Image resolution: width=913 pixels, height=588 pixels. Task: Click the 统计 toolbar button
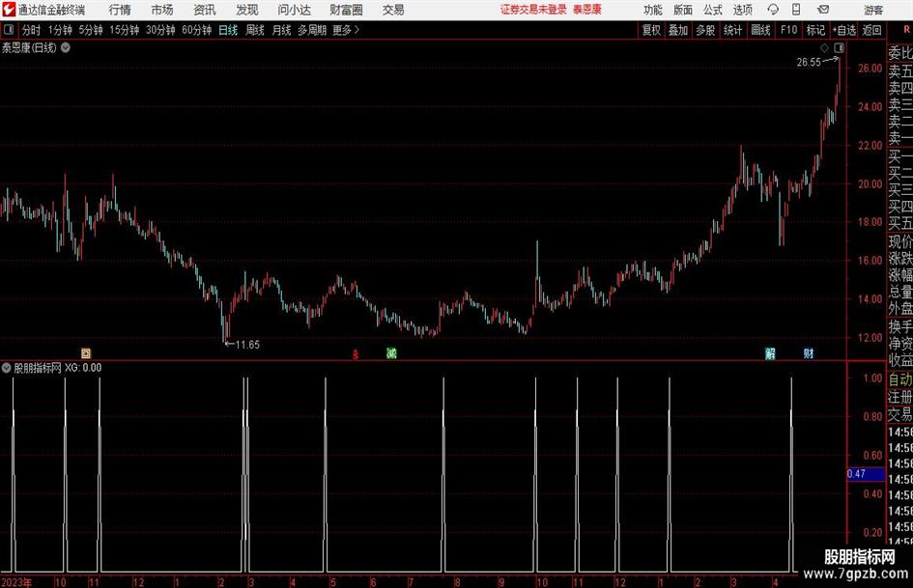coord(732,30)
